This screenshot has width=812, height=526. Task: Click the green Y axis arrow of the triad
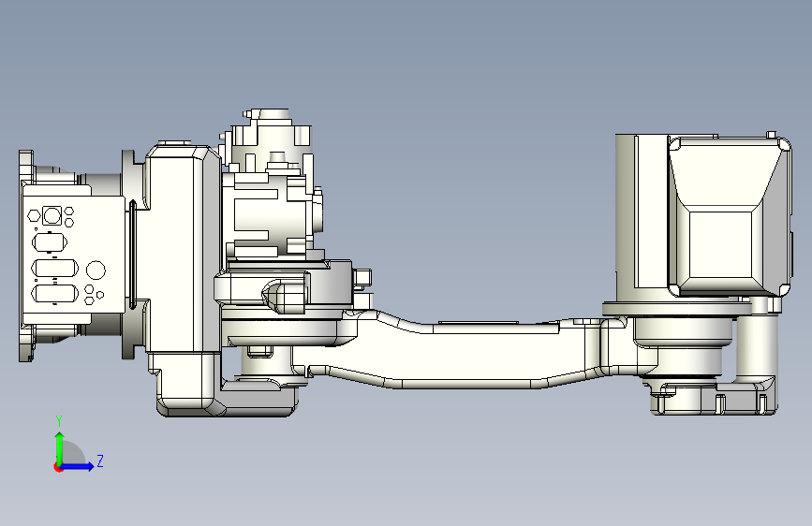pyautogui.click(x=60, y=447)
